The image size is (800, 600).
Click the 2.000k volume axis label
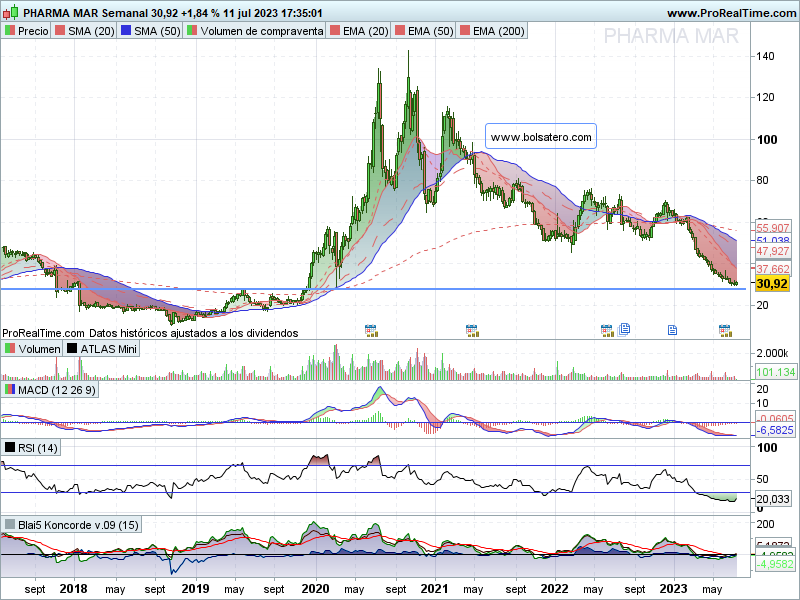772,353
